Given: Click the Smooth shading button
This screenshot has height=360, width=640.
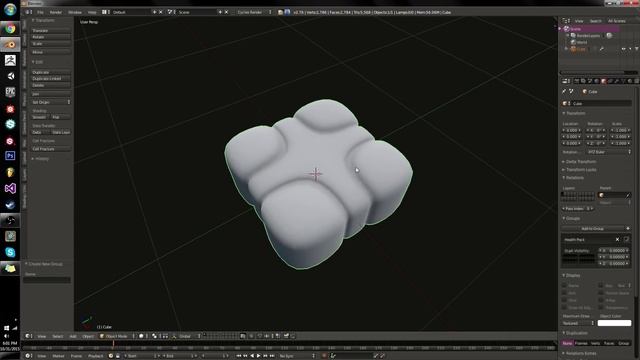Looking at the screenshot, I should 40,117.
